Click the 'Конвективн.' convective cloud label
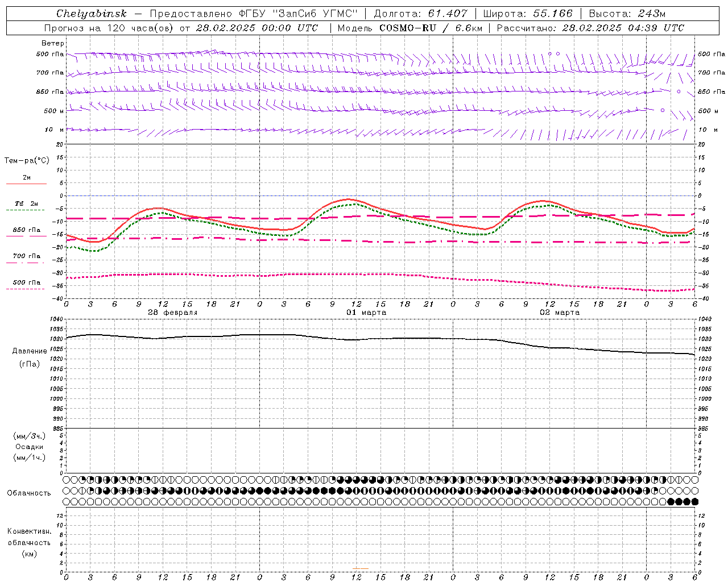 [x=29, y=531]
